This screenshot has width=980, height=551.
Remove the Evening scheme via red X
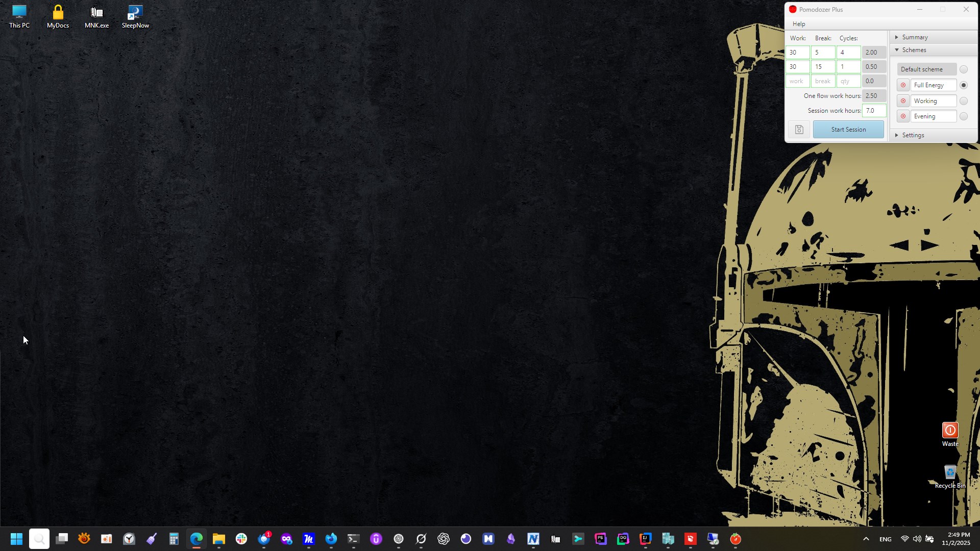[x=903, y=116]
